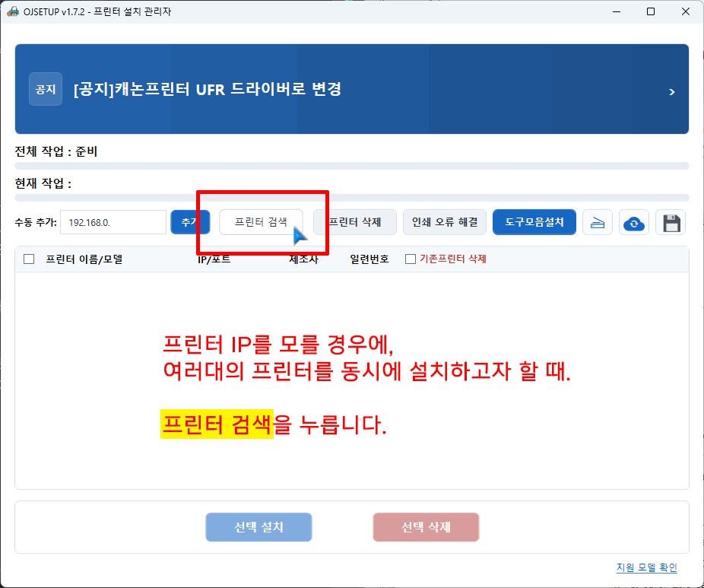Click the scanner icon button
The width and height of the screenshot is (704, 588).
[598, 223]
